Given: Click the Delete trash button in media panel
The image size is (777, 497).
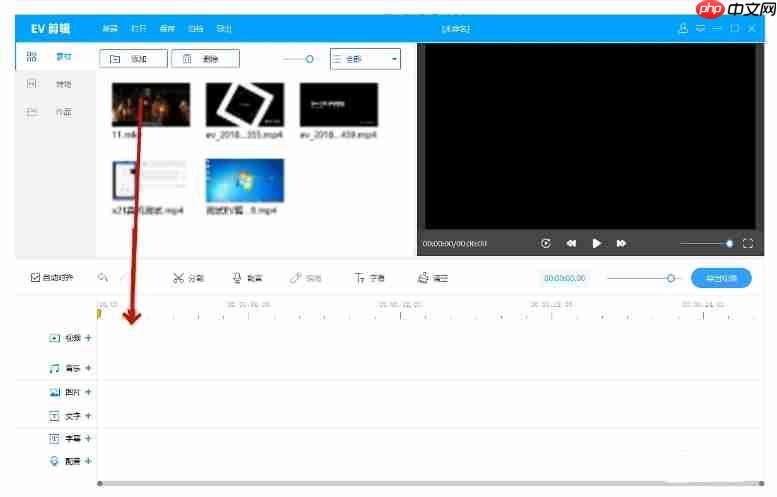Looking at the screenshot, I should 205,59.
